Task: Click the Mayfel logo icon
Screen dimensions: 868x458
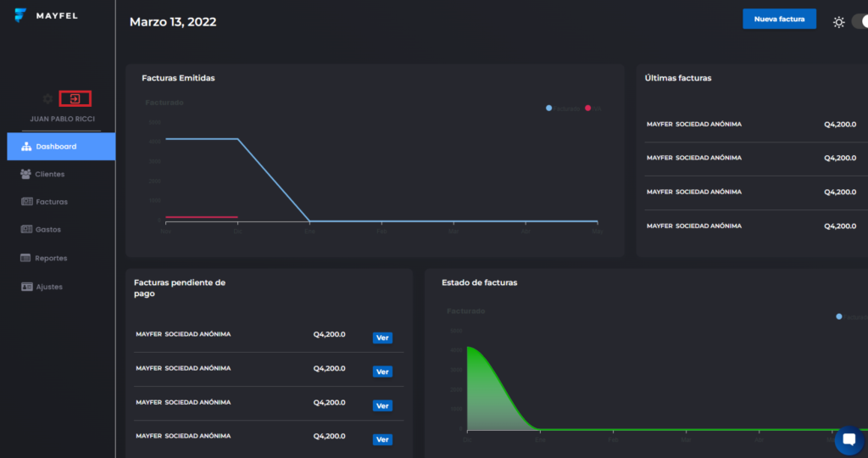Action: click(x=20, y=15)
